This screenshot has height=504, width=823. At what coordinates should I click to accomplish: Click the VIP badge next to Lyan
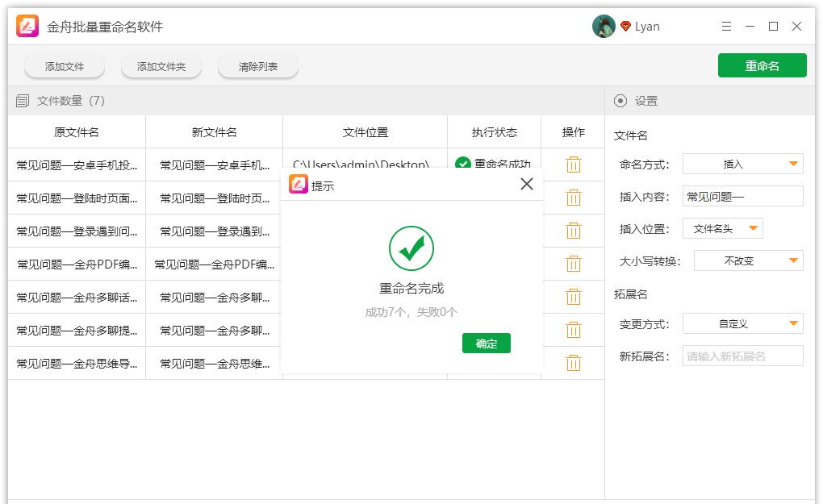pos(625,26)
